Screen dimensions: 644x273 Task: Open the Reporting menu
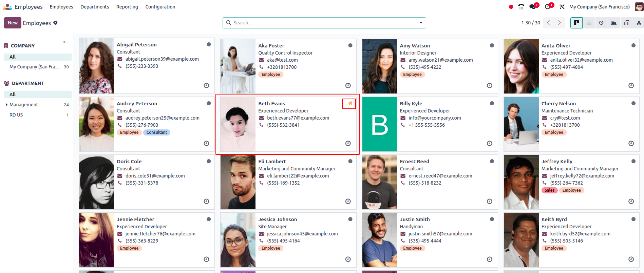click(x=127, y=7)
